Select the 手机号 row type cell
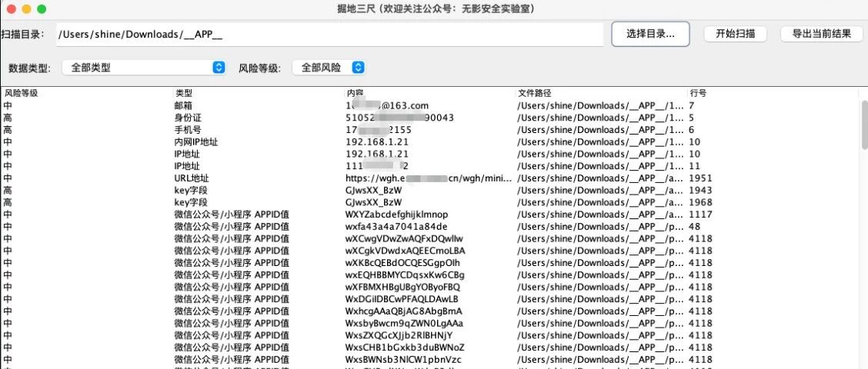Image resolution: width=868 pixels, height=369 pixels. coord(188,130)
